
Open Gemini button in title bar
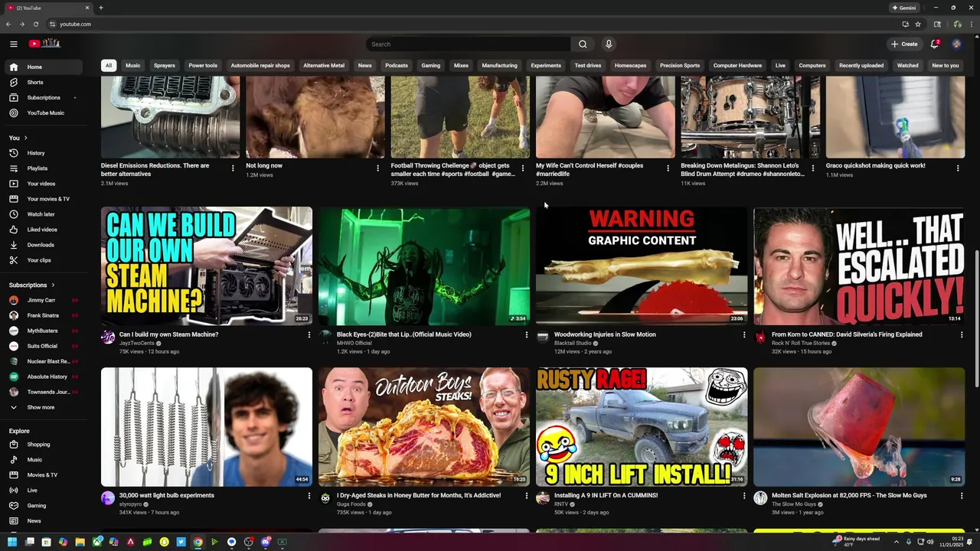pyautogui.click(x=904, y=8)
